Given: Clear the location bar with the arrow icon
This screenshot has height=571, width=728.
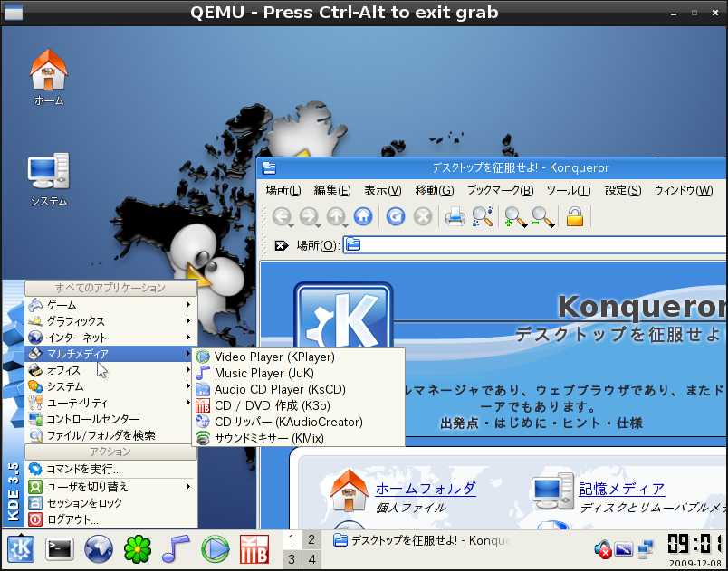Looking at the screenshot, I should click(281, 245).
